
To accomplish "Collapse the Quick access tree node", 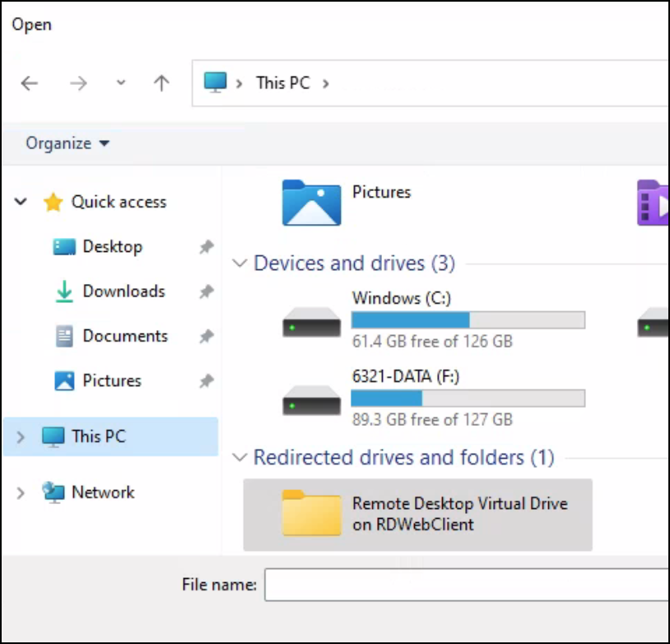I will click(21, 202).
